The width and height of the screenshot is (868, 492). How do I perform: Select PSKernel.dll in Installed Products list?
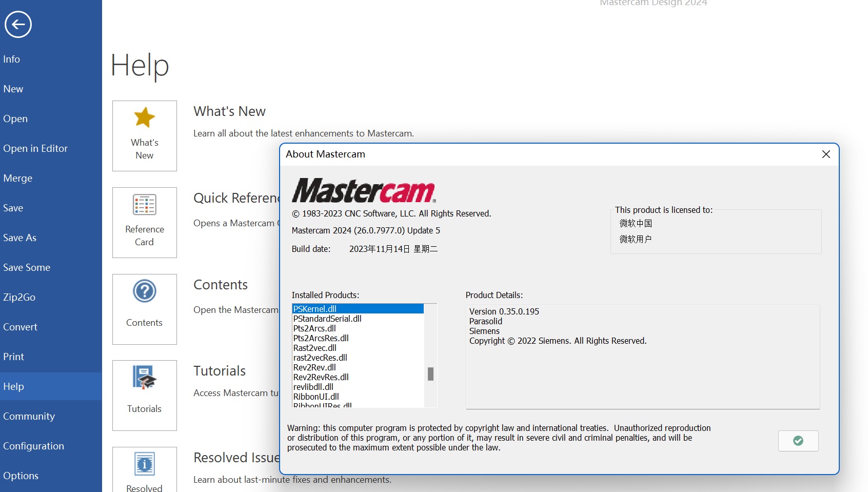(358, 309)
